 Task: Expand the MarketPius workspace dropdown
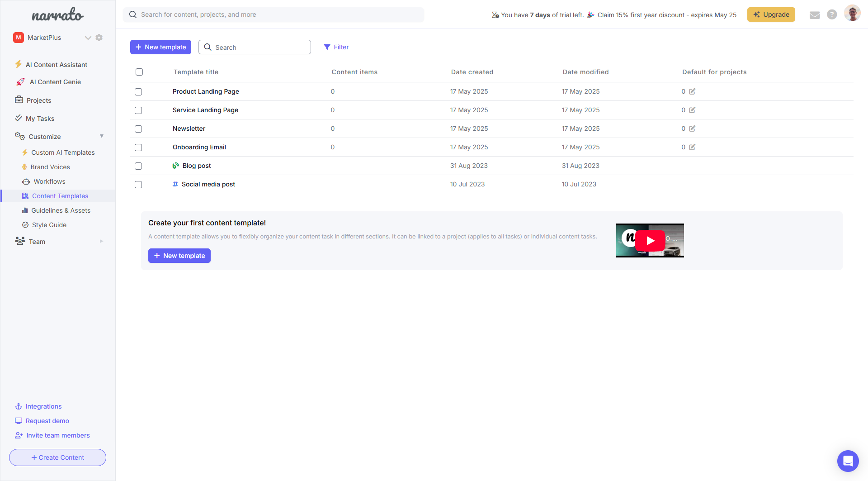click(x=88, y=38)
